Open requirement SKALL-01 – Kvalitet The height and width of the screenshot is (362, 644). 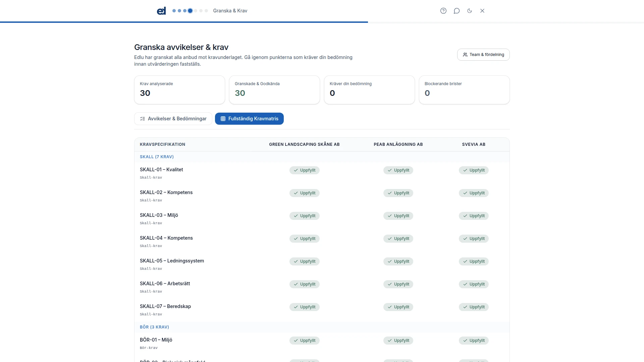tap(161, 170)
